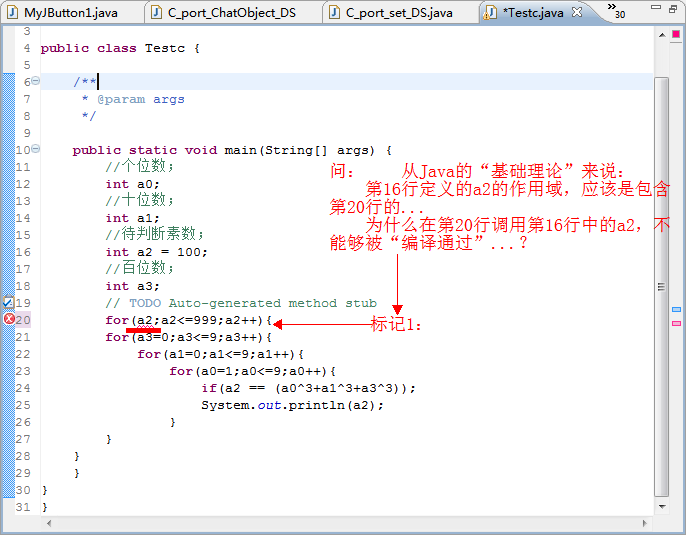Click the TODO task marker on line 19
This screenshot has width=686, height=535.
8,302
